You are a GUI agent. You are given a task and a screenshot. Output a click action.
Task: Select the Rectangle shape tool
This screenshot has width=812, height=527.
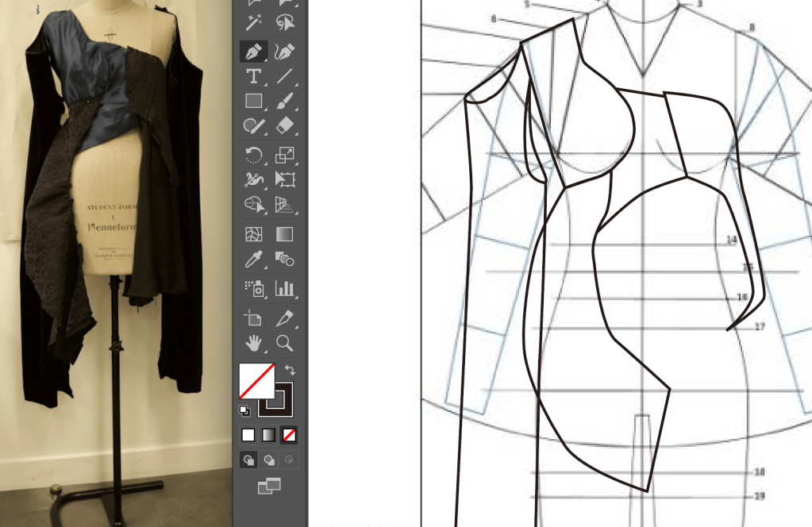(253, 101)
